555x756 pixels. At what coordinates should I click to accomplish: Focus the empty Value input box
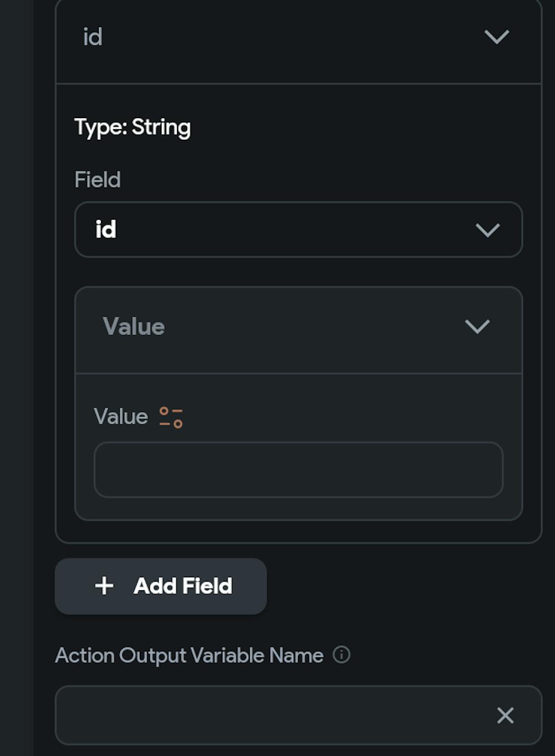[298, 470]
